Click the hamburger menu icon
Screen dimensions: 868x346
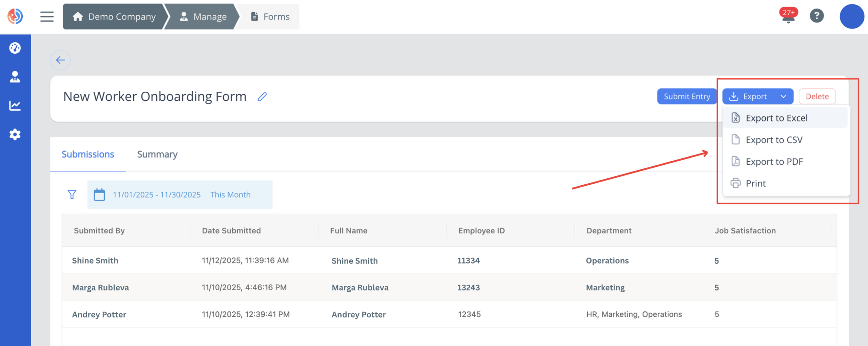point(47,16)
